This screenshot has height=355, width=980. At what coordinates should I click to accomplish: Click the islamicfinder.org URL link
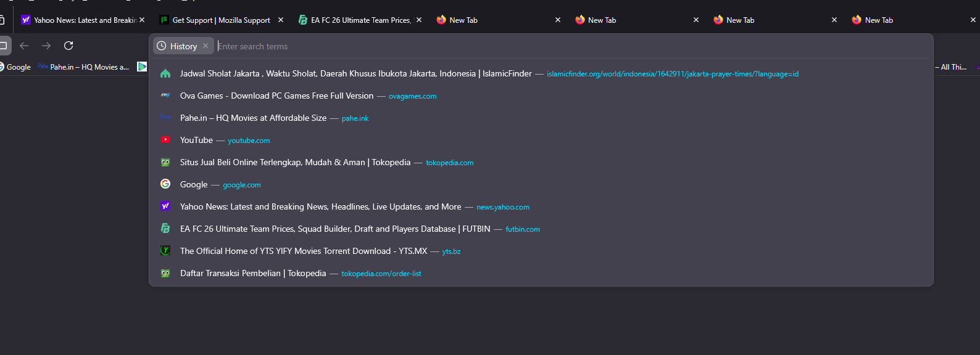(673, 74)
